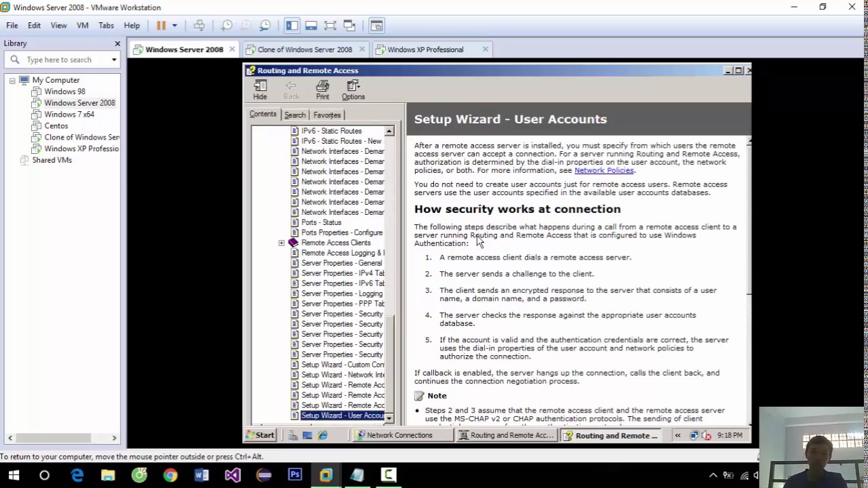The height and width of the screenshot is (488, 868).
Task: Switch to Routing and Remote Acc... taskbar button
Action: coord(506,435)
